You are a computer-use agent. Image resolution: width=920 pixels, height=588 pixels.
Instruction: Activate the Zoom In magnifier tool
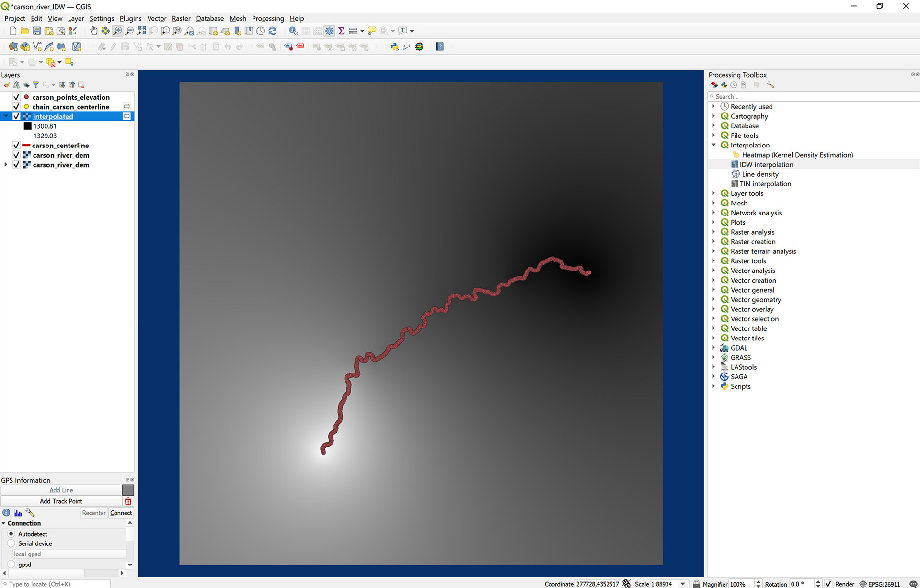click(117, 31)
